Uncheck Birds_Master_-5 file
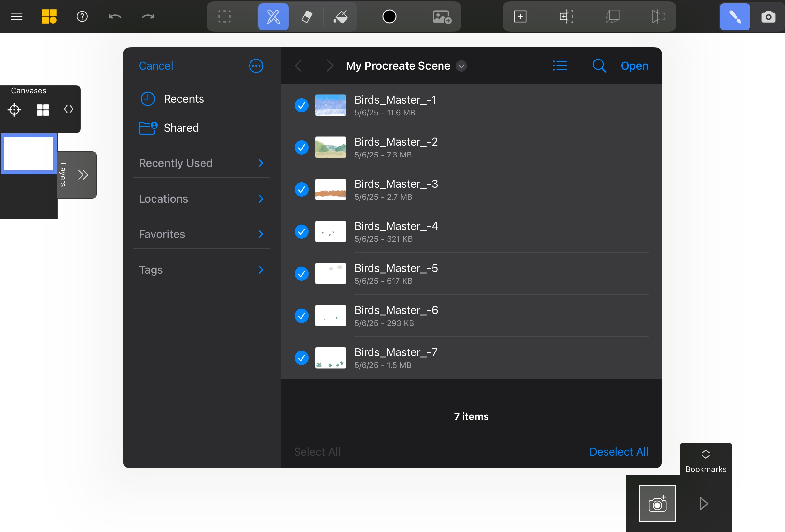 [x=301, y=274]
